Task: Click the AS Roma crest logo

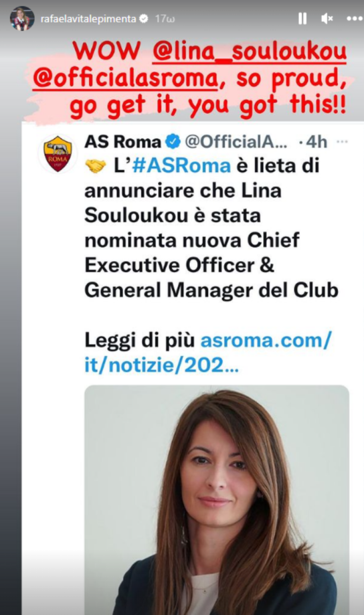Action: 57,154
